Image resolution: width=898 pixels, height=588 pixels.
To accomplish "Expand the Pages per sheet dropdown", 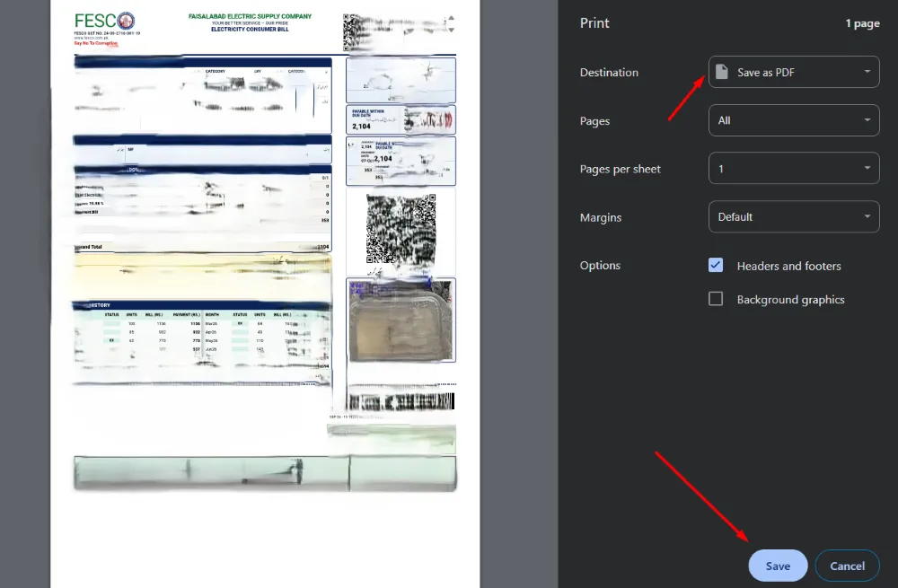I will click(794, 169).
